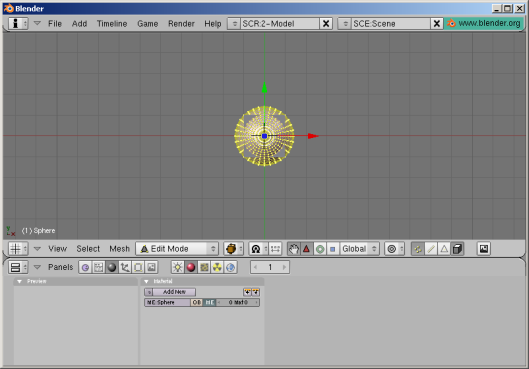Viewport: 529px width, 369px height.
Task: Open the World buttons globe icon
Action: click(230, 267)
